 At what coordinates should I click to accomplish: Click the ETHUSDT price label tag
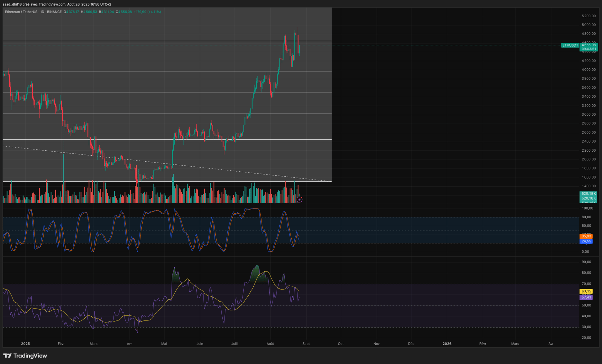(x=570, y=45)
